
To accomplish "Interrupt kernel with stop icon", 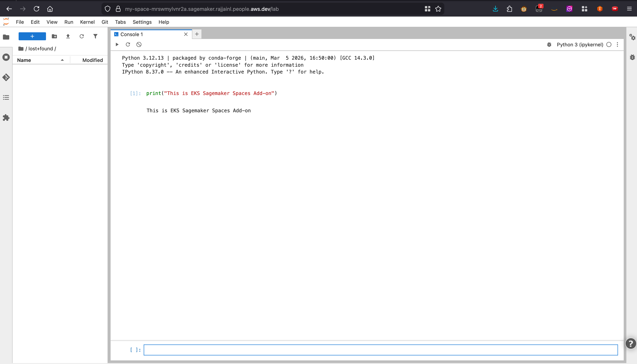I will click(x=139, y=44).
